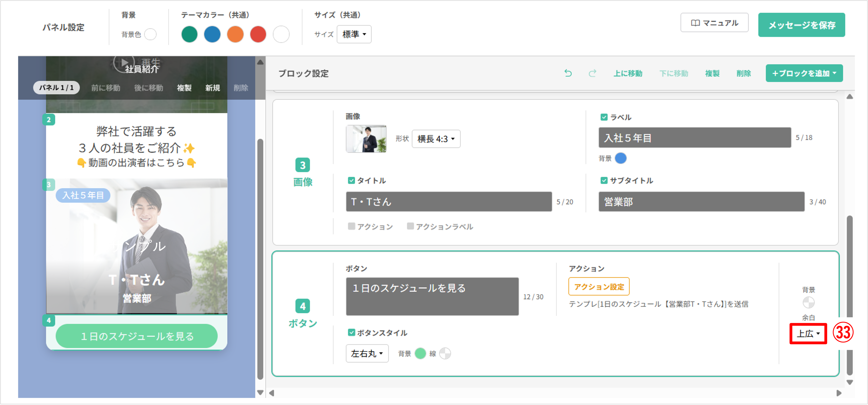Undo the last change
The height and width of the screenshot is (405, 868).
click(568, 73)
